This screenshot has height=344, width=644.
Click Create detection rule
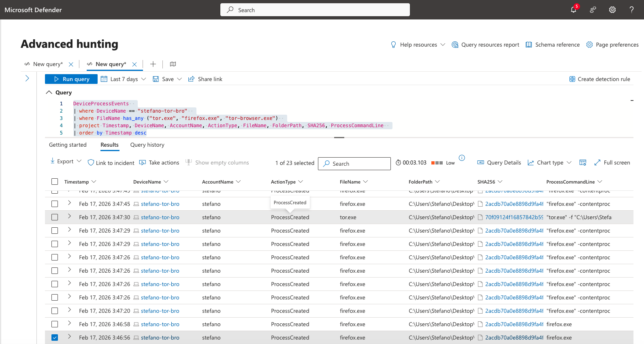click(600, 79)
